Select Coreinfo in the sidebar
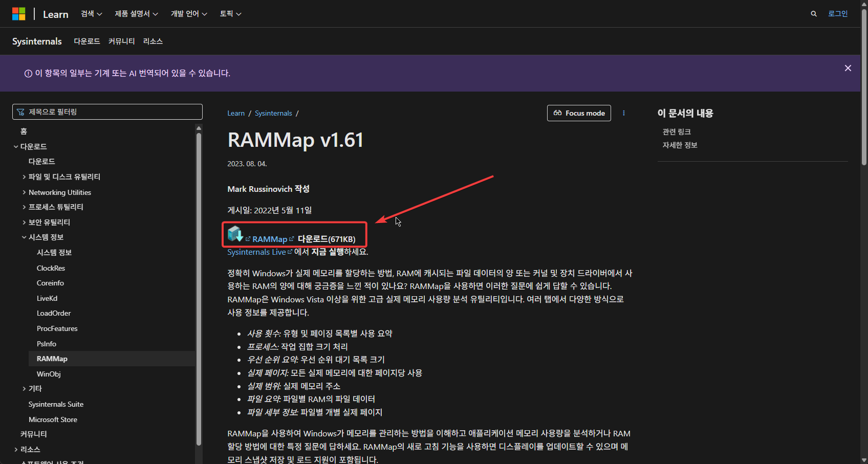Viewport: 868px width, 464px height. click(50, 283)
